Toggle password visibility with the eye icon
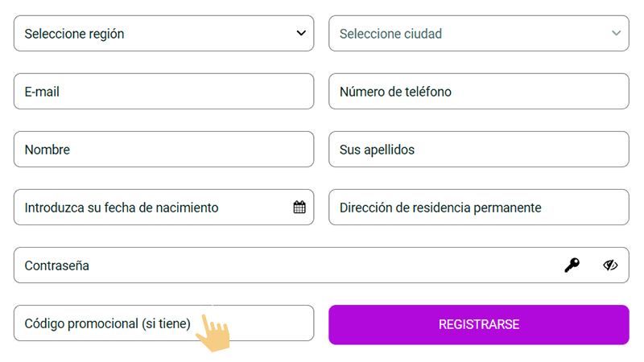The image size is (644, 362). [610, 265]
